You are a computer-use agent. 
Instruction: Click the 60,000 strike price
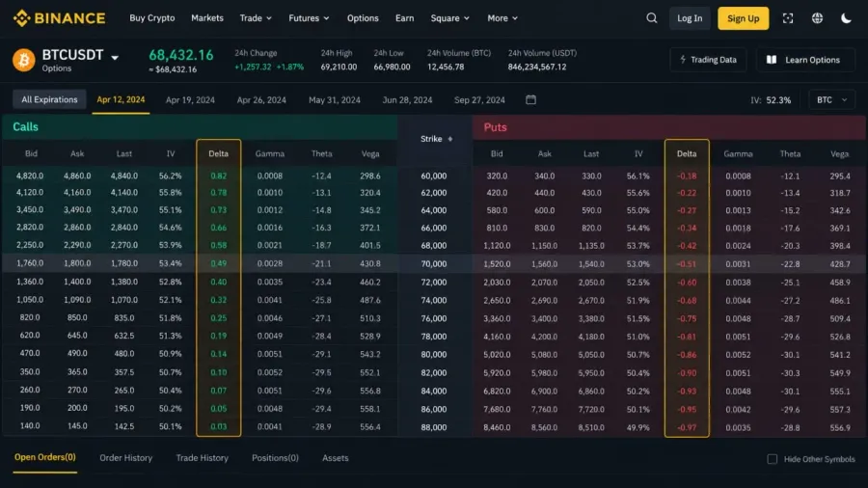(x=433, y=176)
